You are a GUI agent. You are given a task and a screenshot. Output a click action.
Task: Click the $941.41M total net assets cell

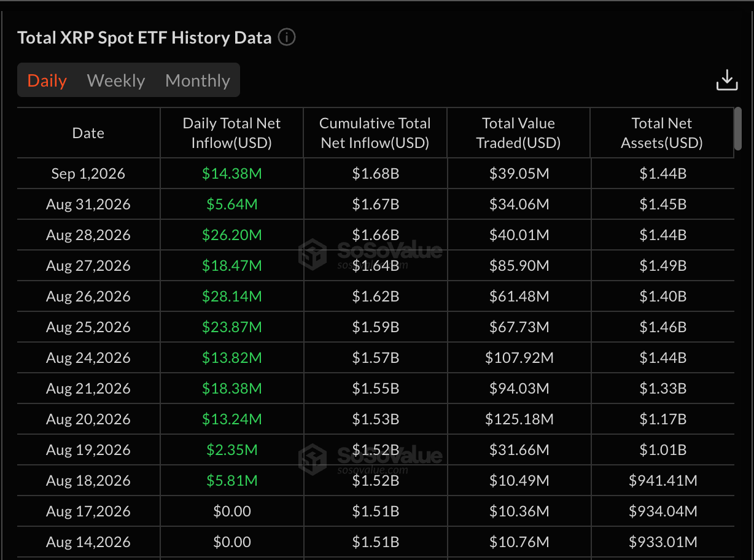click(x=663, y=481)
